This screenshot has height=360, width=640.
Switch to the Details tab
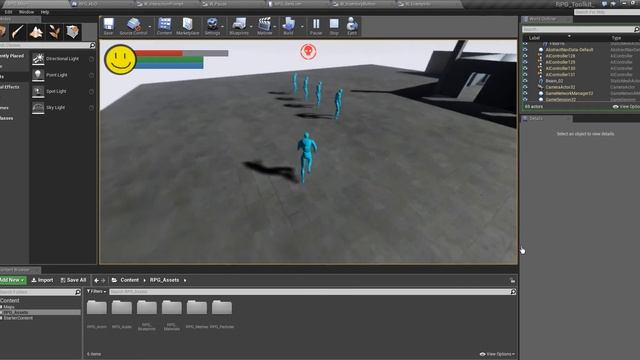(547, 118)
